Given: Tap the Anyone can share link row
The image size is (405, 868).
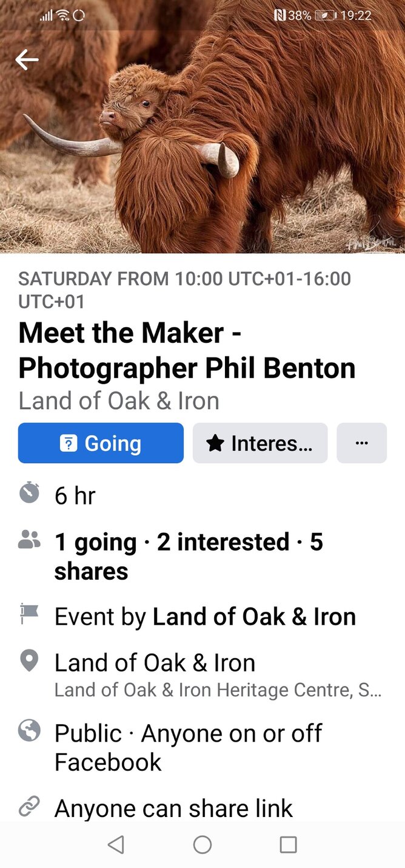Looking at the screenshot, I should coord(173,808).
